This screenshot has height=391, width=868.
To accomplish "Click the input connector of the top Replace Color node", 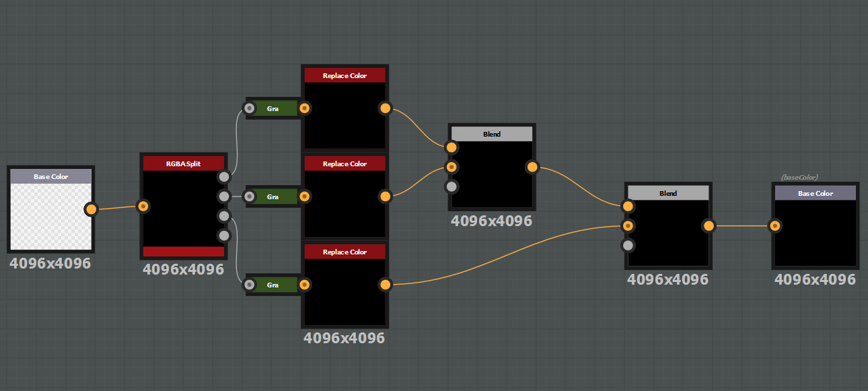I will [x=304, y=108].
